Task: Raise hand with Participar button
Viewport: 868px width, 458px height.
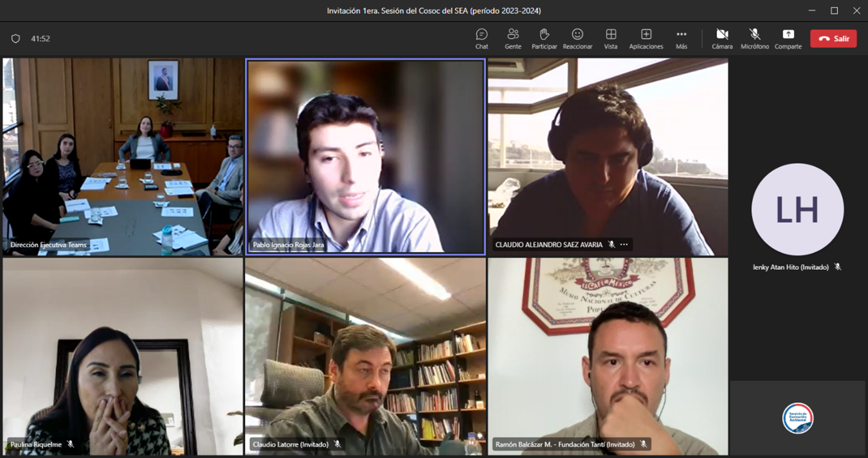Action: point(544,38)
